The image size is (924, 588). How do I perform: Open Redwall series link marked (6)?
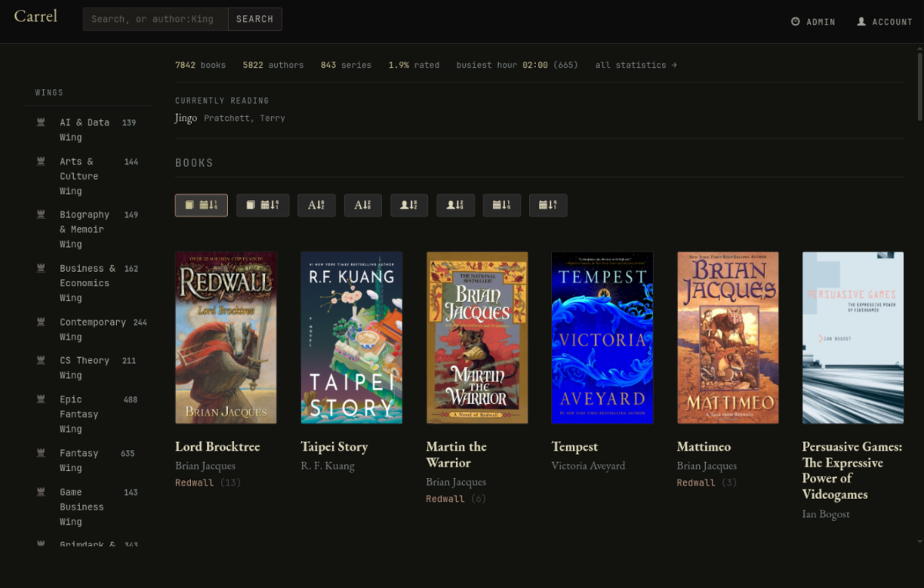pos(445,499)
